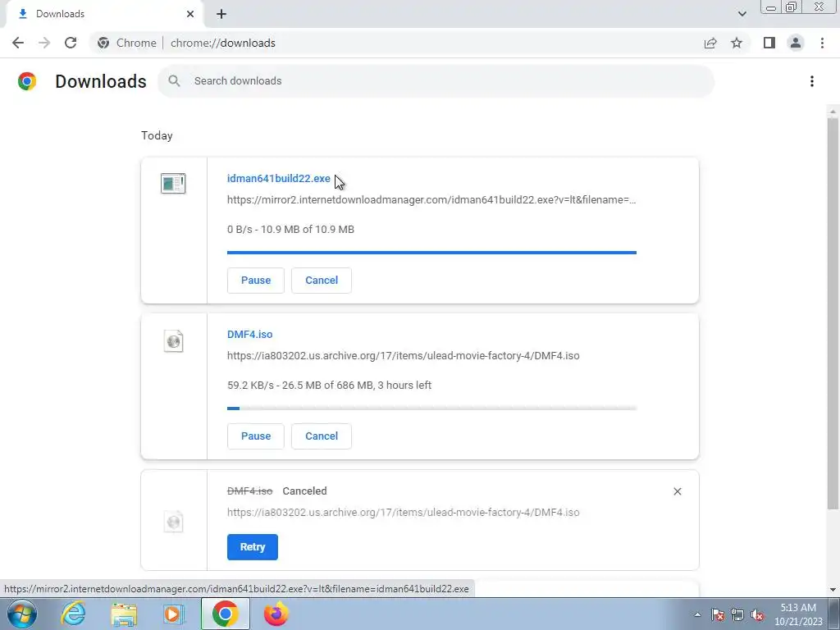Open Windows Explorer from the taskbar
This screenshot has width=840, height=630.
point(124,614)
